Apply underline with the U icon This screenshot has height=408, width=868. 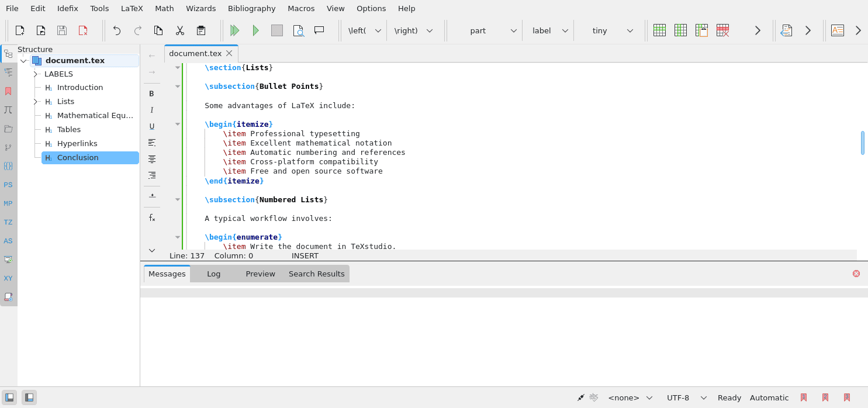(x=152, y=126)
